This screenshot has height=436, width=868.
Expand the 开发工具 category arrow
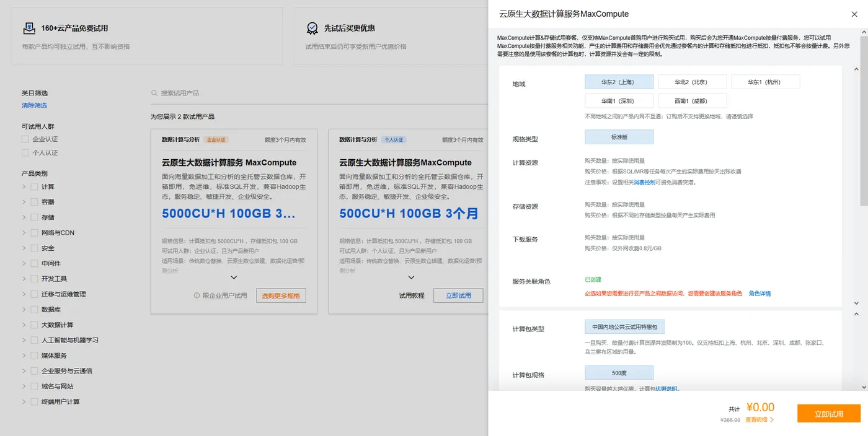pos(24,279)
